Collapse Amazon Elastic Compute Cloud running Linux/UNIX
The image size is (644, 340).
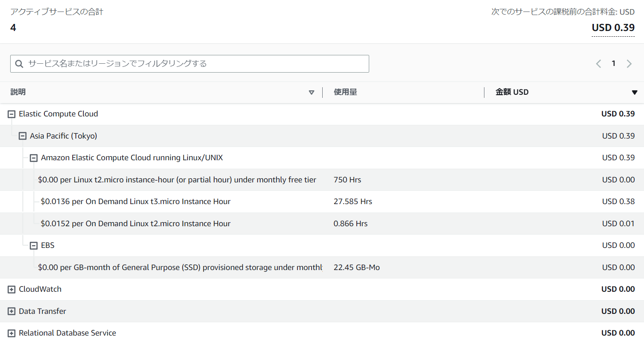(x=34, y=158)
